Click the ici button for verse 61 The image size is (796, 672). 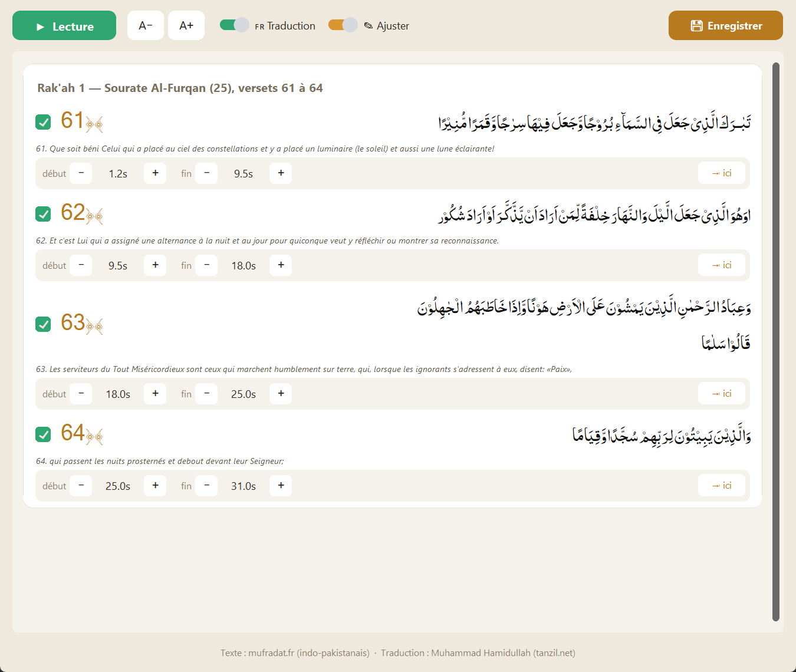coord(722,173)
